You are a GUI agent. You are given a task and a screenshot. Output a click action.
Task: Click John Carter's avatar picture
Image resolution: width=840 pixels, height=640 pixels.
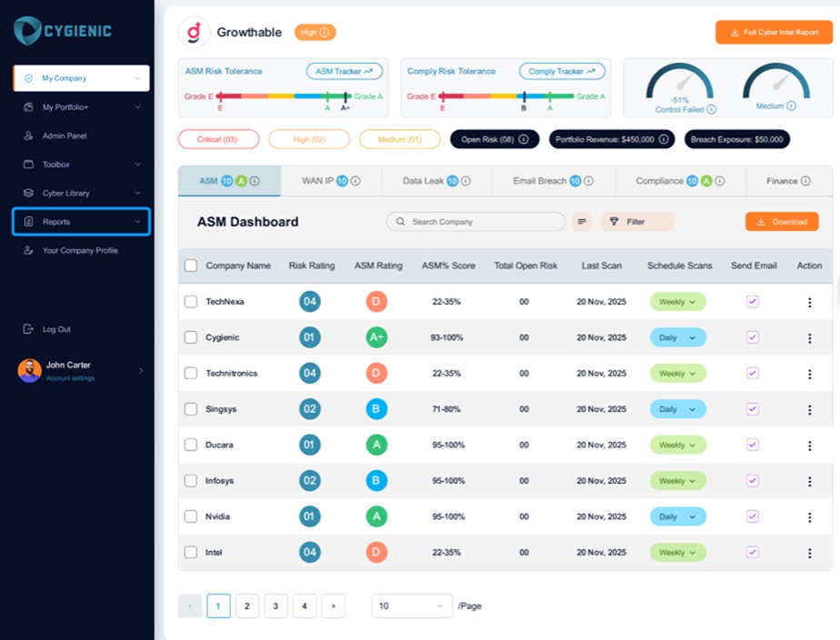pos(29,371)
